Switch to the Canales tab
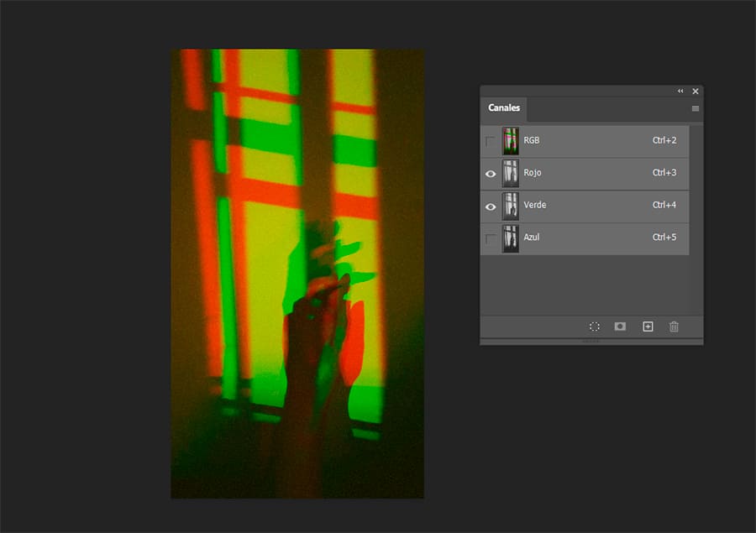756x533 pixels. [x=504, y=108]
